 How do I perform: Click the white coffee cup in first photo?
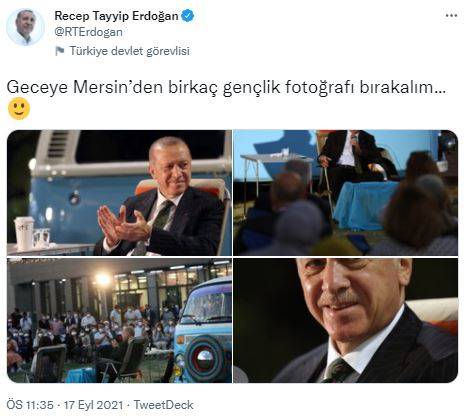[24, 233]
